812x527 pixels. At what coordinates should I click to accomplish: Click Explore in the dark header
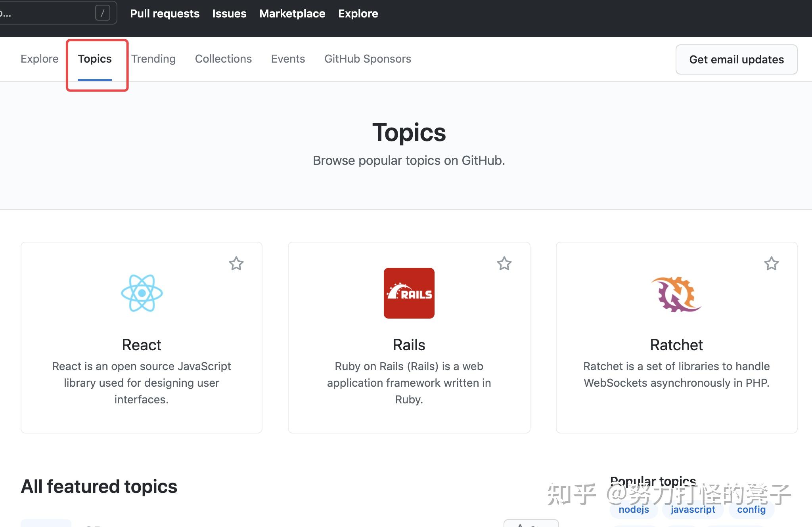point(358,13)
